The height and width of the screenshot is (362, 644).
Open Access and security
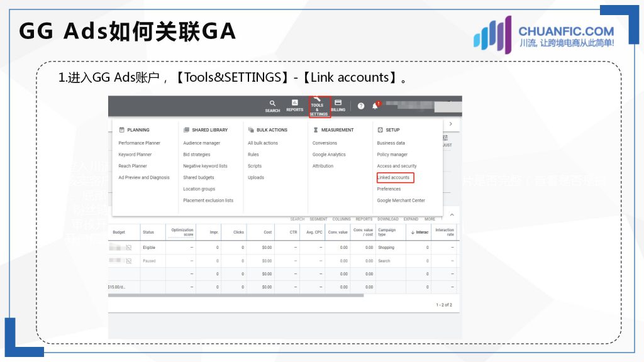point(397,166)
